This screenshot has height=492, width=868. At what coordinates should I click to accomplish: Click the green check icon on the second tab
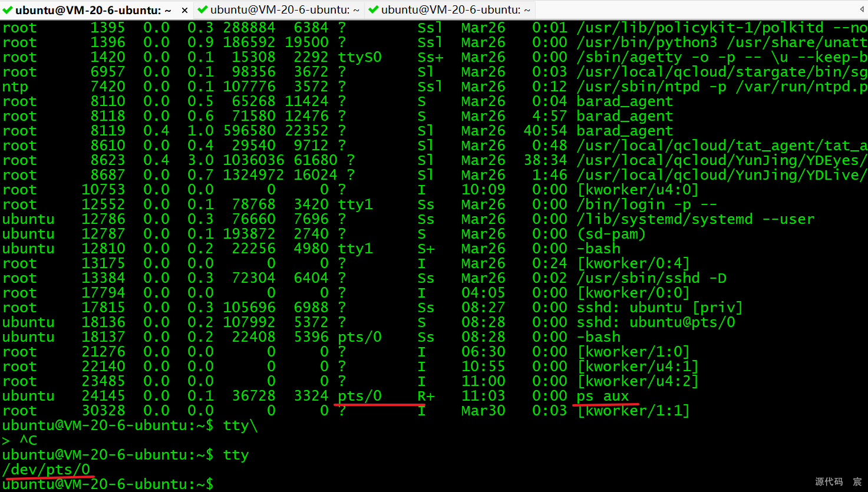point(203,10)
